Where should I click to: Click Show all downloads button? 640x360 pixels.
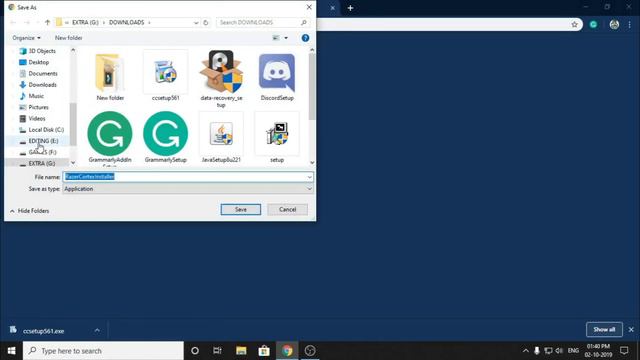pos(604,329)
